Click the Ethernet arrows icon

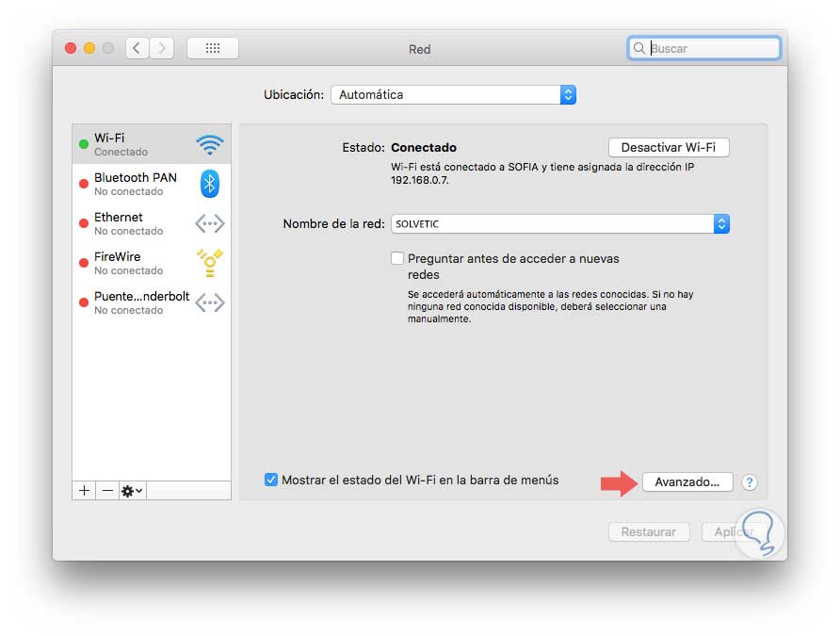pos(209,223)
